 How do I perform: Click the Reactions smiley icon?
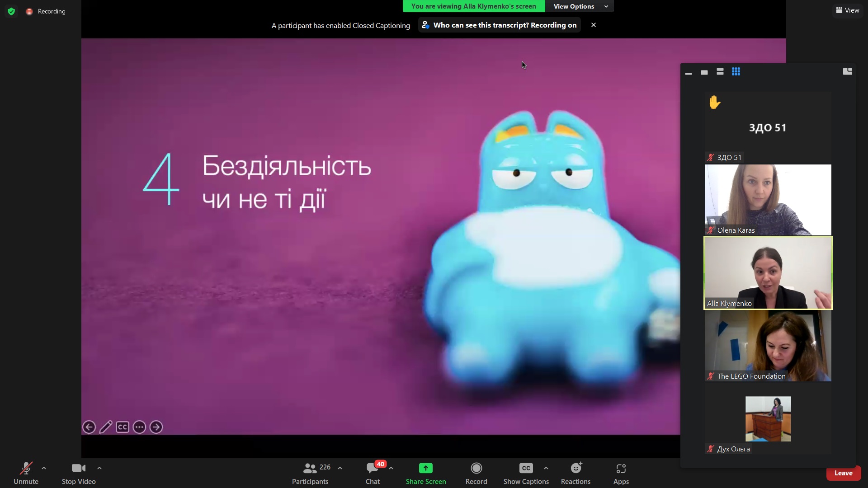(576, 469)
